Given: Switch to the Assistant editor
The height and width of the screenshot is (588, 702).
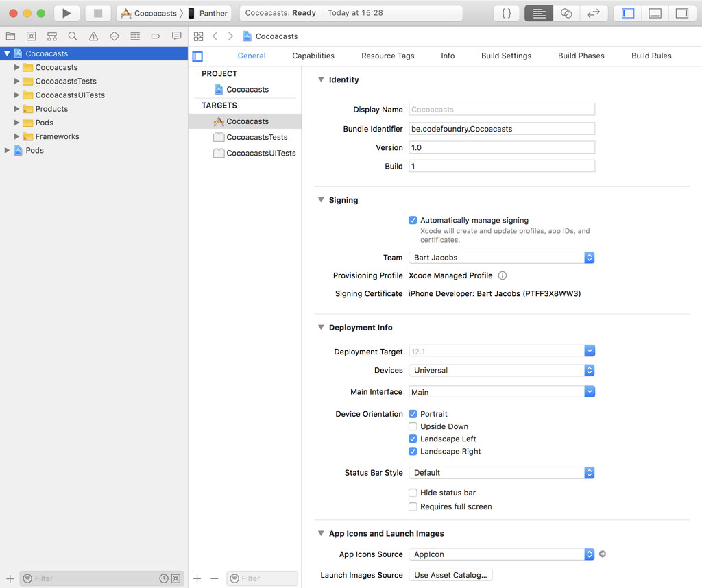Looking at the screenshot, I should point(566,13).
